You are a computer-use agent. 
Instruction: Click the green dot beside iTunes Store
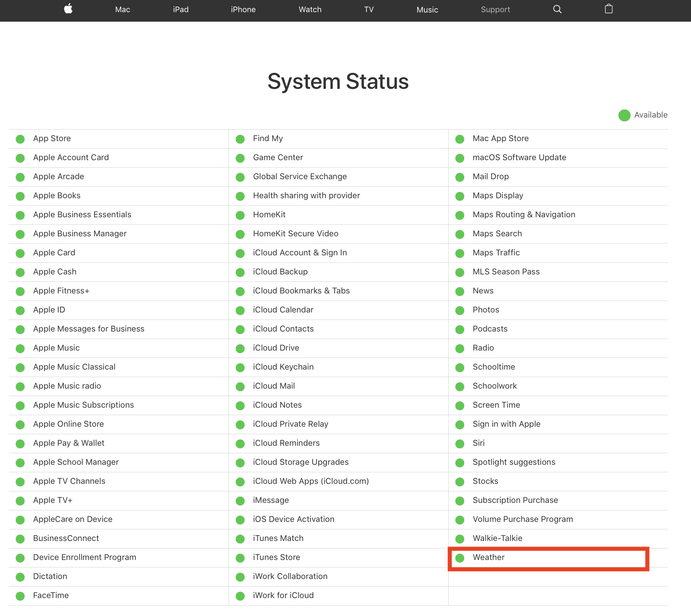tap(240, 558)
